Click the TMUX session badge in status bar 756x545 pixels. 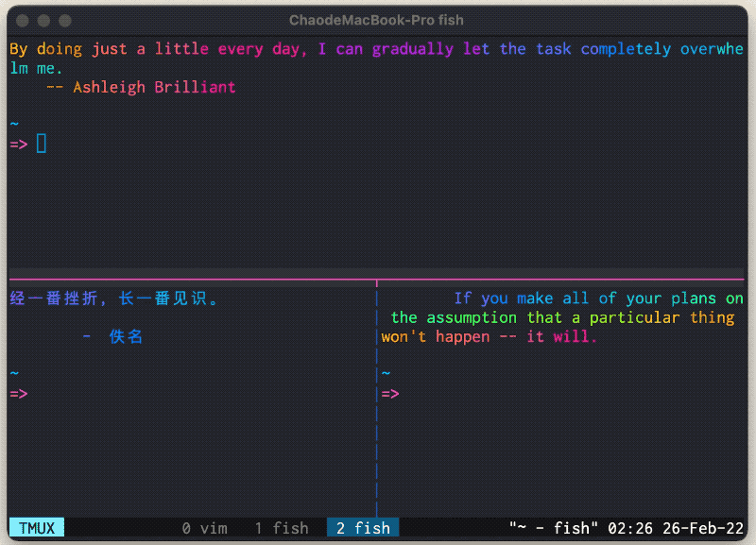click(37, 528)
